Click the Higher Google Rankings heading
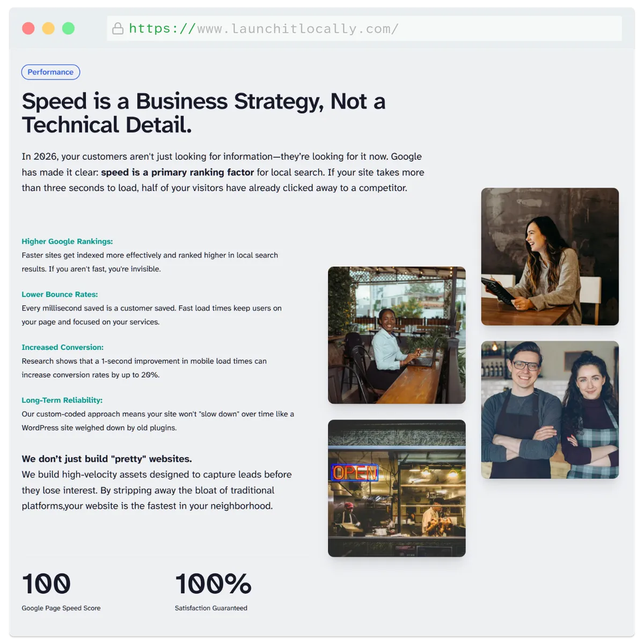 pos(67,241)
